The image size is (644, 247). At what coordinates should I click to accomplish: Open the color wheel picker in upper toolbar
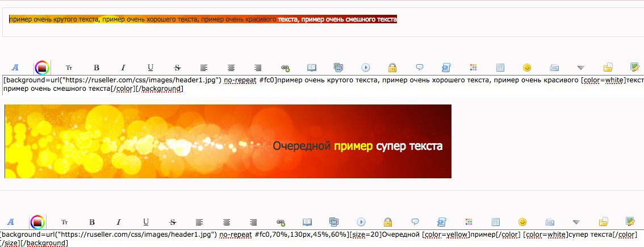[42, 68]
